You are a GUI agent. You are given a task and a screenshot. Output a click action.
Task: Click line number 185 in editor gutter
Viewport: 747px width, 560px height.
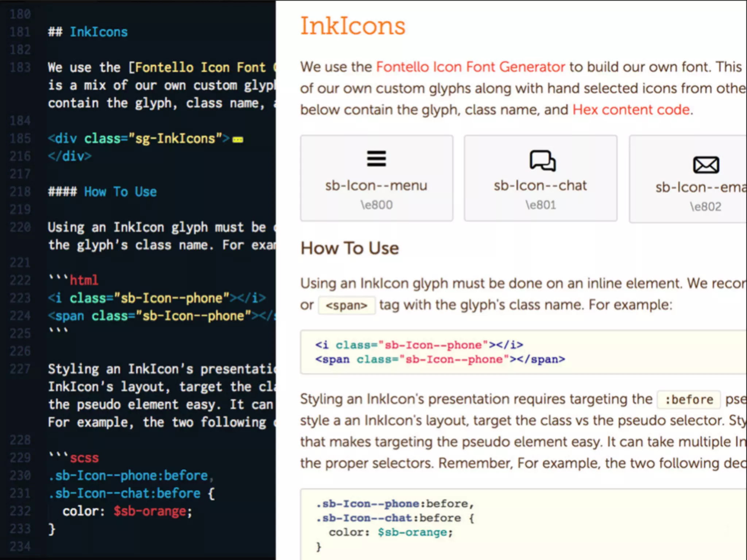click(x=20, y=139)
